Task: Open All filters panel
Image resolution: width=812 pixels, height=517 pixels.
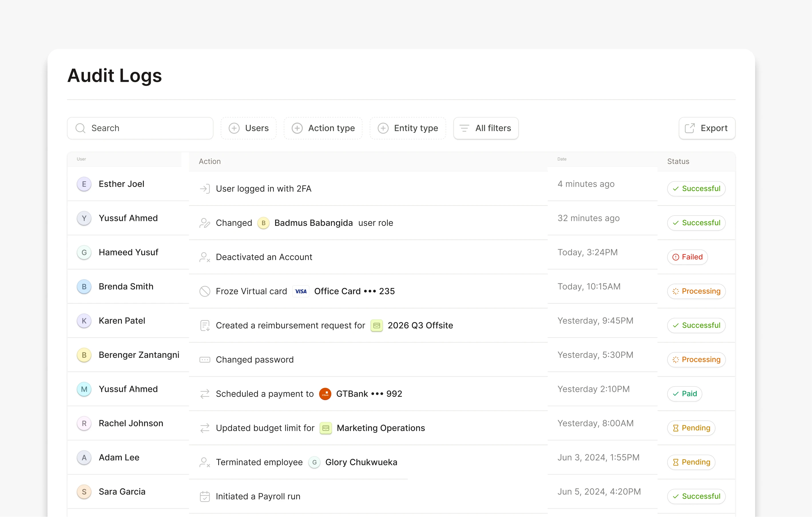Action: 486,128
